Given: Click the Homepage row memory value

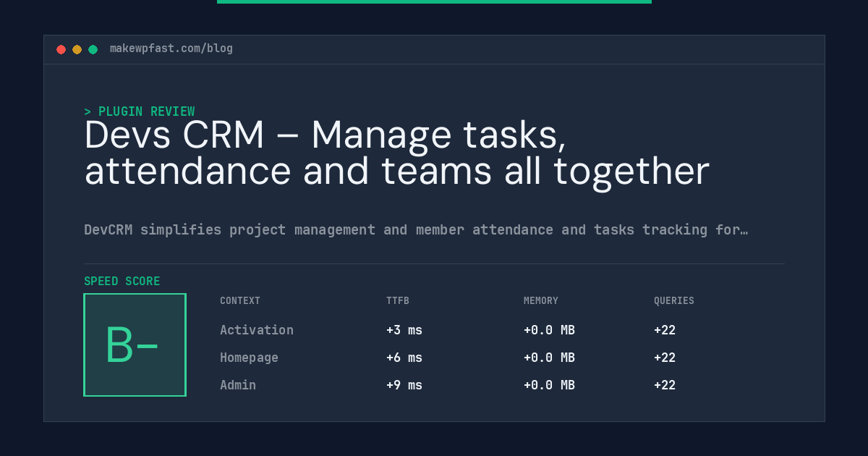Looking at the screenshot, I should (x=549, y=358).
